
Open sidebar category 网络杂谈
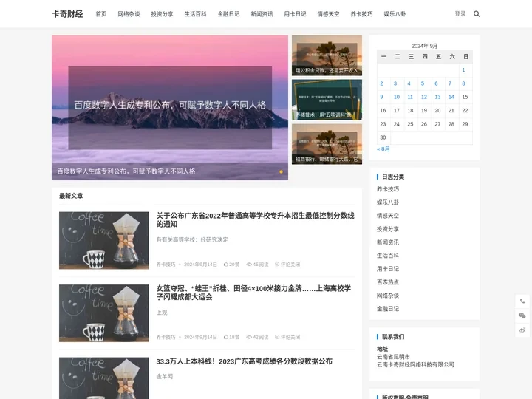388,296
